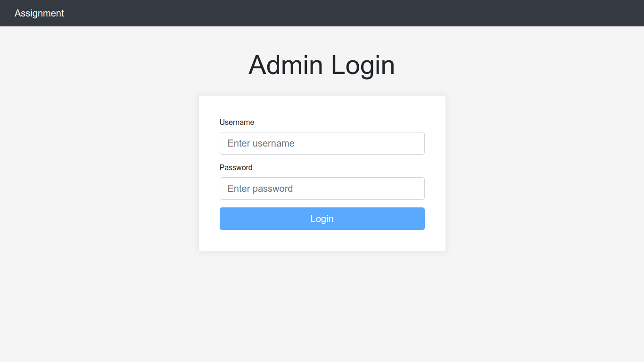This screenshot has width=644, height=362.
Task: Click the Admin Login page heading
Action: point(322,66)
